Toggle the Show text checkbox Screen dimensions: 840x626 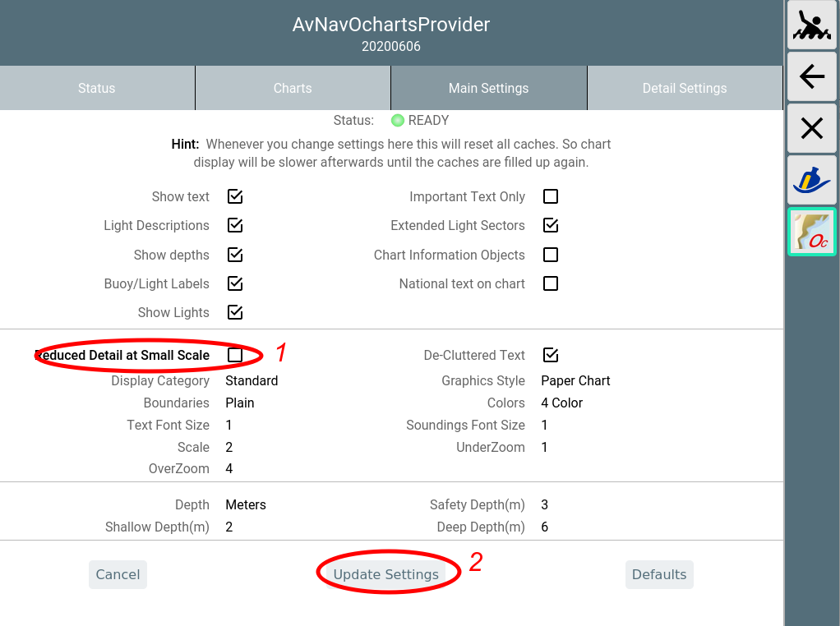point(235,197)
